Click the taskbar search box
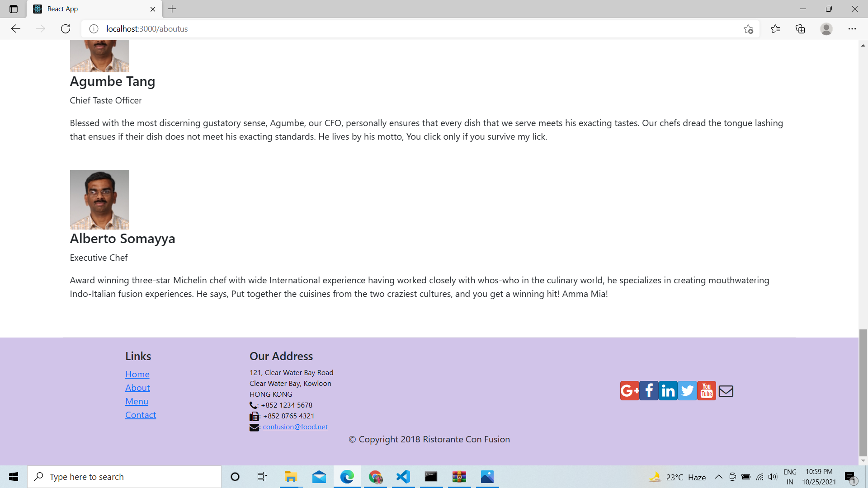Image resolution: width=868 pixels, height=488 pixels. click(124, 477)
